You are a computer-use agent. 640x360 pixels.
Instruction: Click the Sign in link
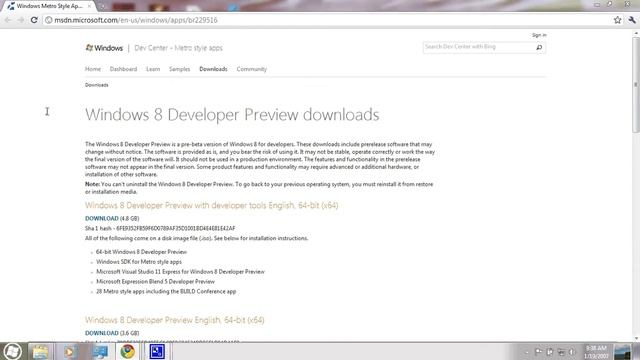click(x=539, y=35)
